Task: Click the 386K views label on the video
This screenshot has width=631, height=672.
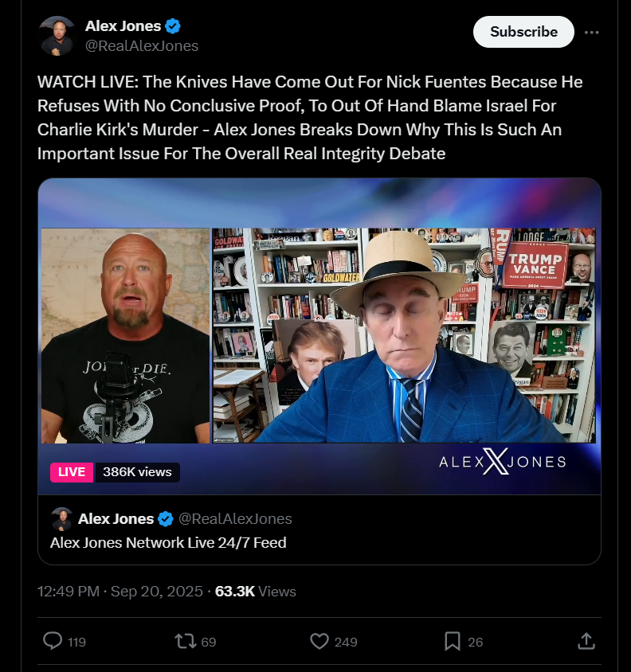Action: coord(137,472)
